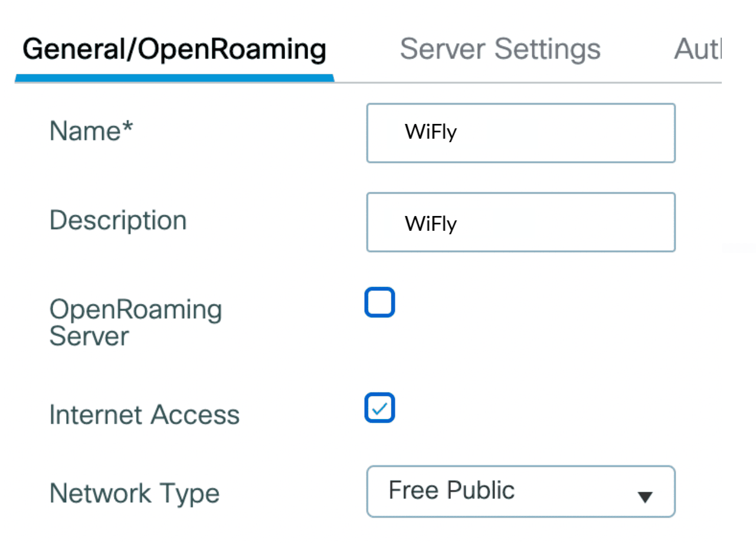Uncheck the Internet Access checkbox
The image size is (756, 543).
tap(379, 408)
